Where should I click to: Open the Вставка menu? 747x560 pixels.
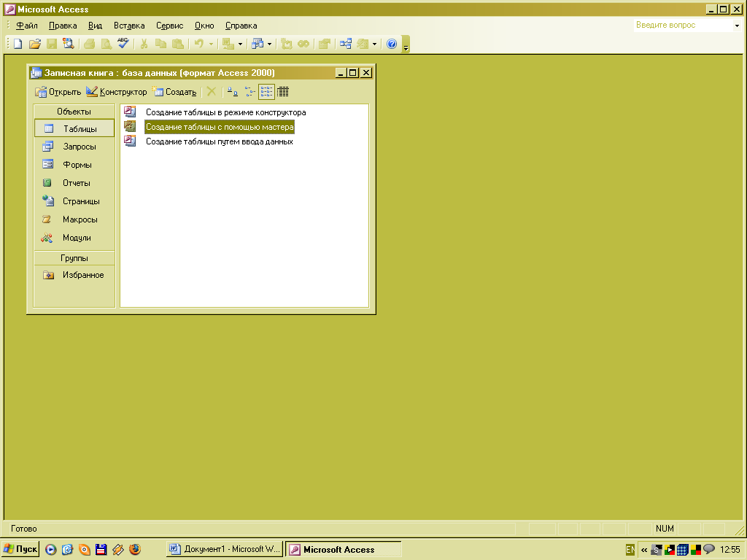click(x=129, y=26)
